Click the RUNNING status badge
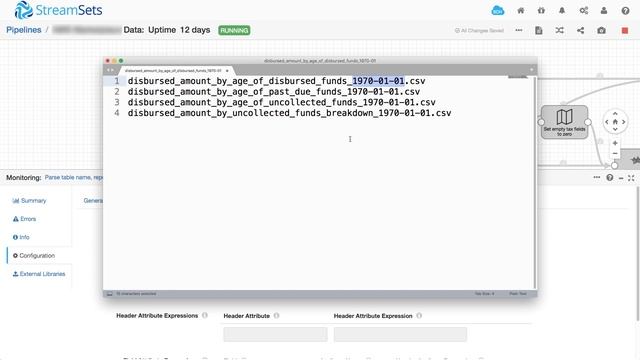The height and width of the screenshot is (360, 640). coord(234,30)
